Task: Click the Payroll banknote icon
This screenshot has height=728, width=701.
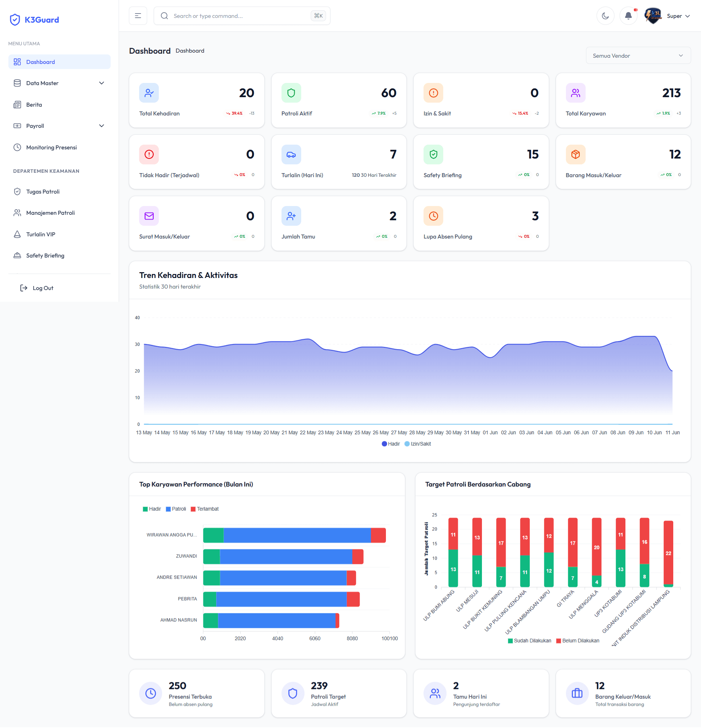Action: (x=17, y=126)
